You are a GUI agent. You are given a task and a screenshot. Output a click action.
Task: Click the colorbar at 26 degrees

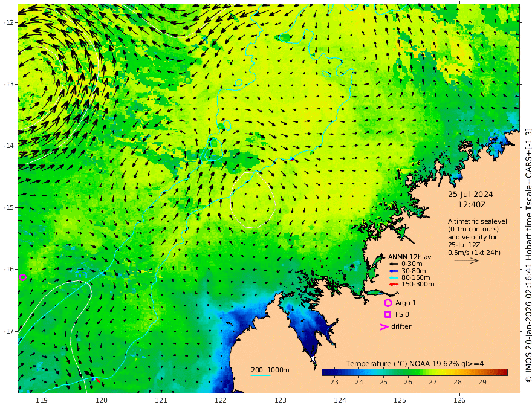click(408, 372)
